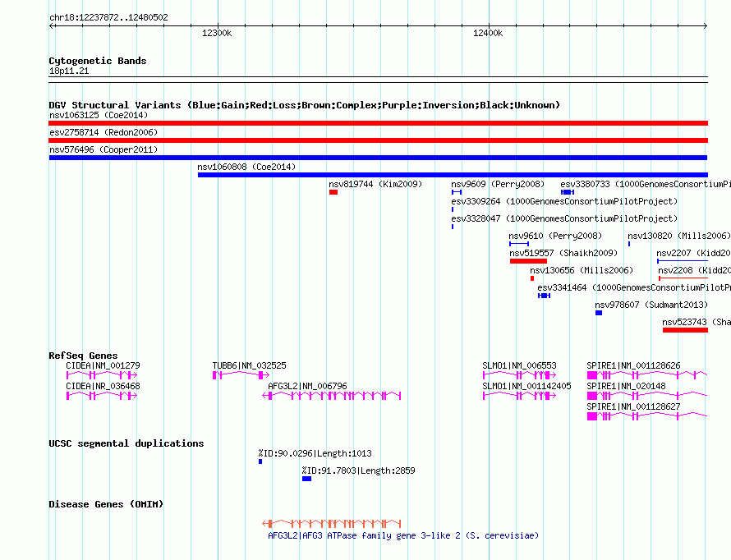The width and height of the screenshot is (731, 560).
Task: Open the nsv1060808 (Coe2014) label
Action: click(x=246, y=167)
